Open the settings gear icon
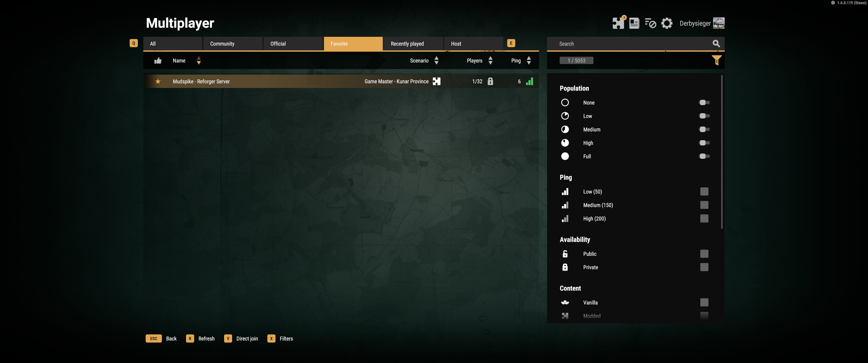This screenshot has height=363, width=868. point(666,23)
